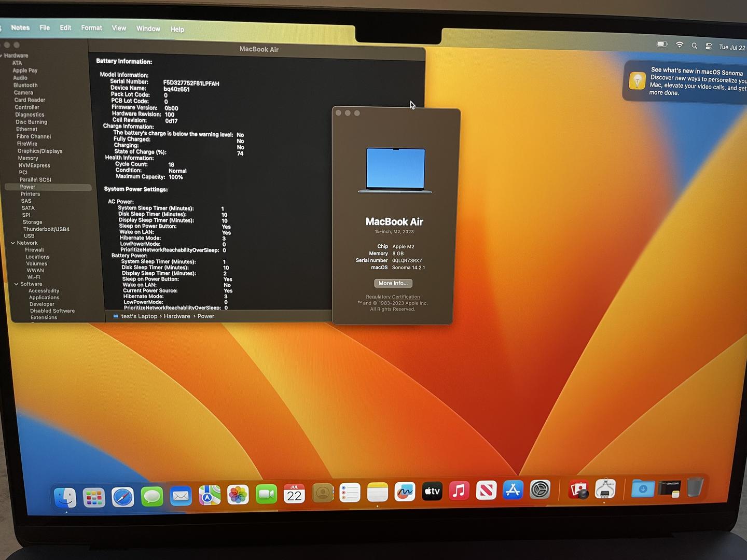Image resolution: width=747 pixels, height=560 pixels.
Task: Open the Apple TV app
Action: 432,491
